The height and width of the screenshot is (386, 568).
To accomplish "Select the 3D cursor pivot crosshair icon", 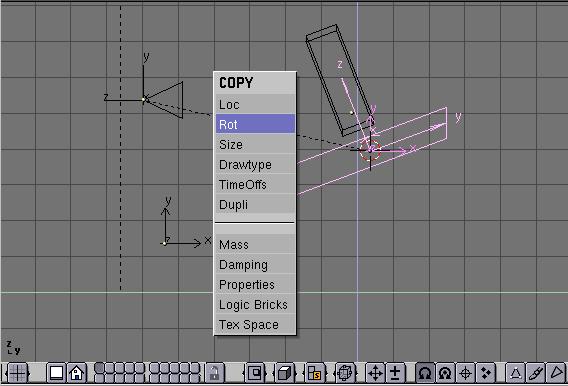I will [465, 373].
